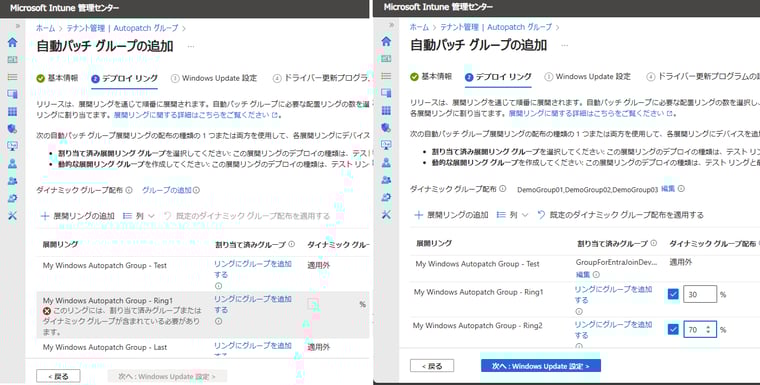Click Ring1 リングにグループを追加する link, right window
Image resolution: width=760 pixels, height=385 pixels.
tap(613, 294)
